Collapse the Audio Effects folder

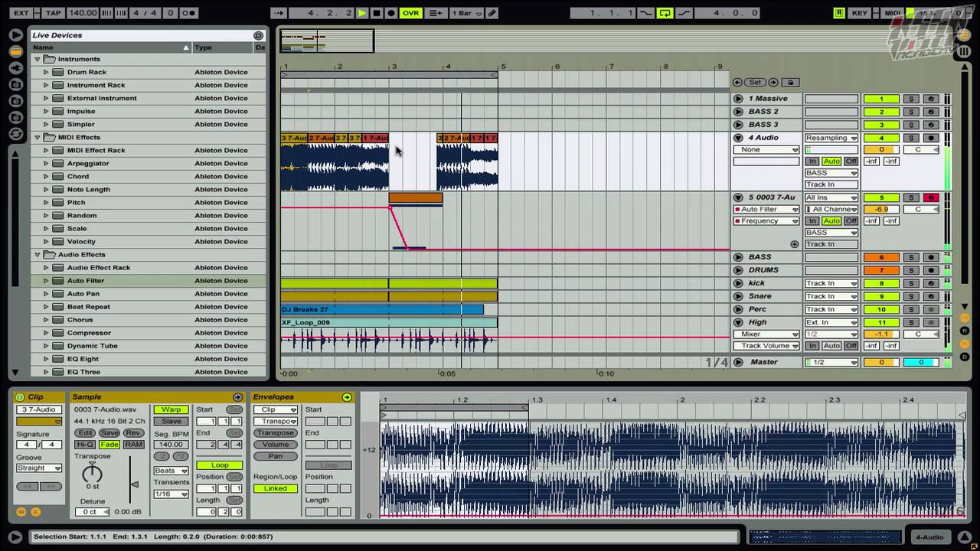click(x=37, y=254)
